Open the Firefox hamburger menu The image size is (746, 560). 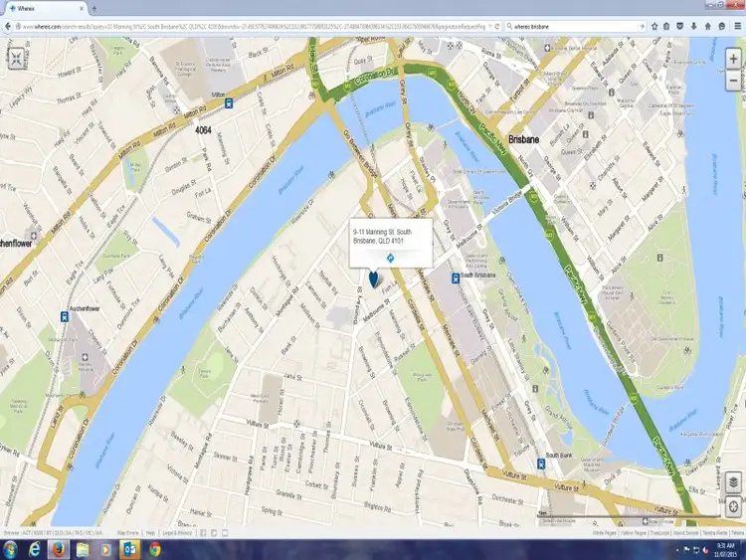735,27
